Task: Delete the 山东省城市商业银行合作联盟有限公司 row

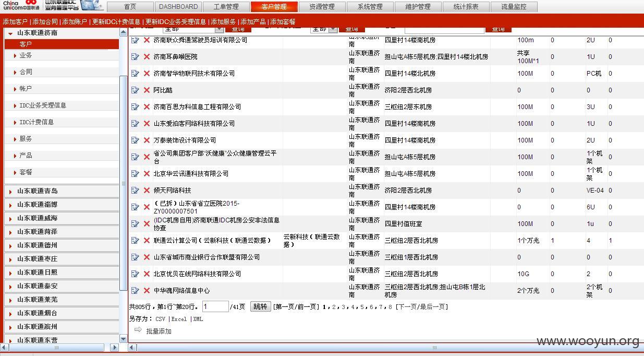Action: (x=147, y=257)
